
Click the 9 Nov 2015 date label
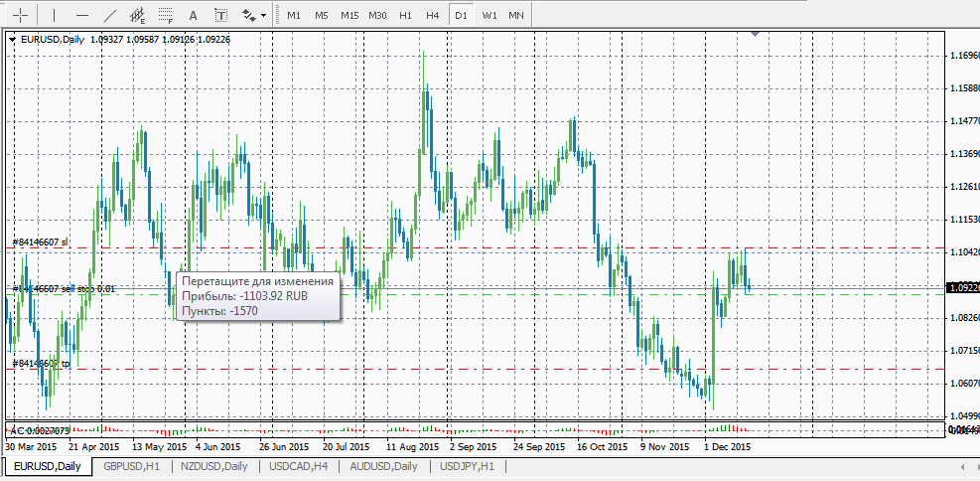663,447
